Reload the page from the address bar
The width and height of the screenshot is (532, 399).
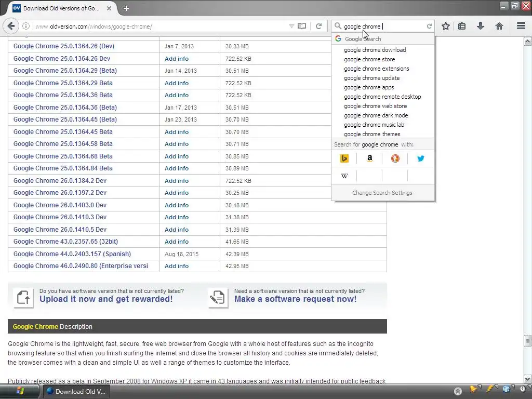click(318, 26)
